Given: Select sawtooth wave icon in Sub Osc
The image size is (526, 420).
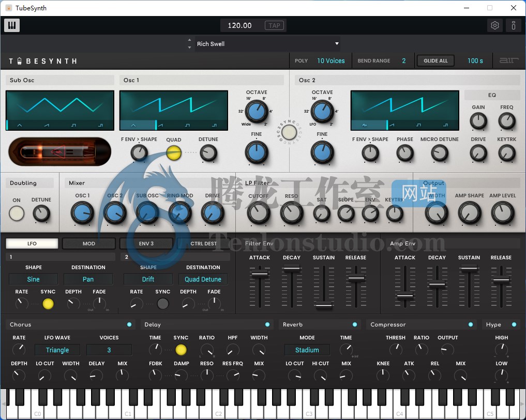Looking at the screenshot, I should tap(47, 126).
